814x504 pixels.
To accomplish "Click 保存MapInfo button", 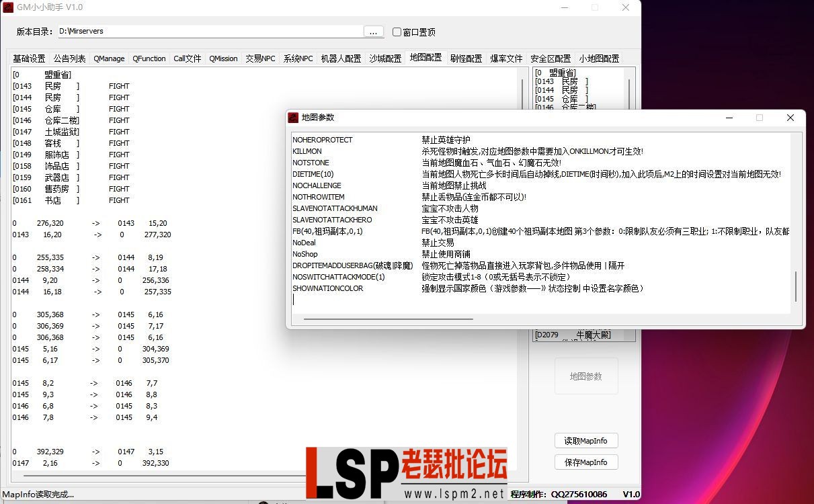I will point(585,462).
